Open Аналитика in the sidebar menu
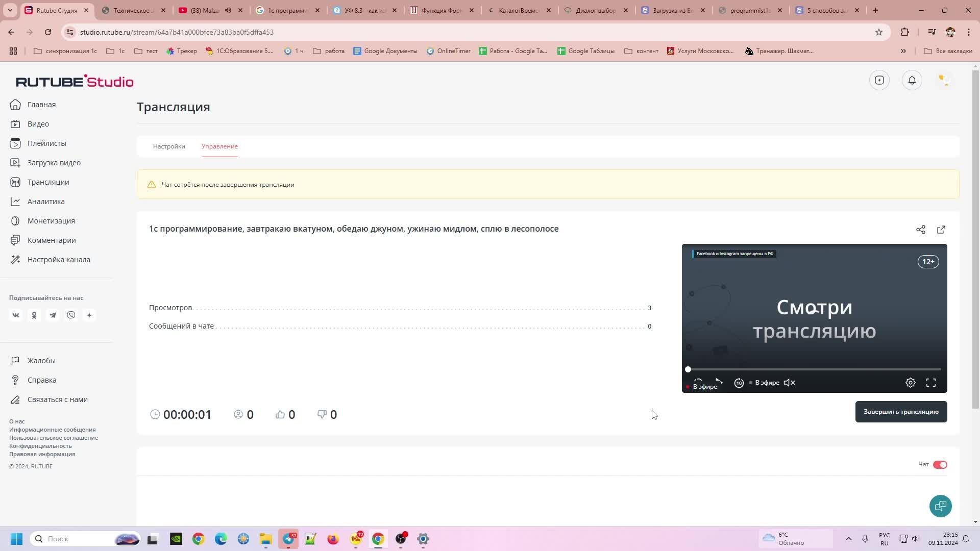980x551 pixels. (46, 202)
